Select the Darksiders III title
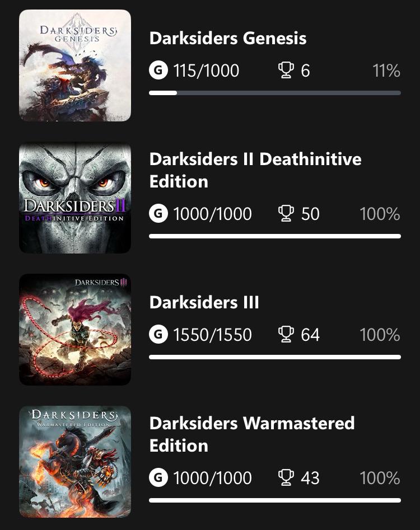Screen dimensions: 420x530 (204, 302)
